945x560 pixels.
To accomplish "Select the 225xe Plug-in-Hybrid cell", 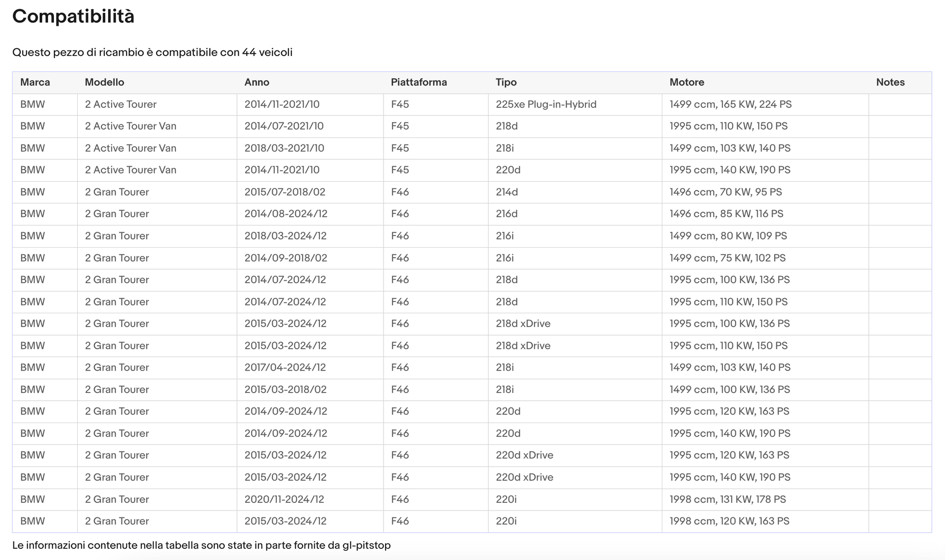I will 575,104.
